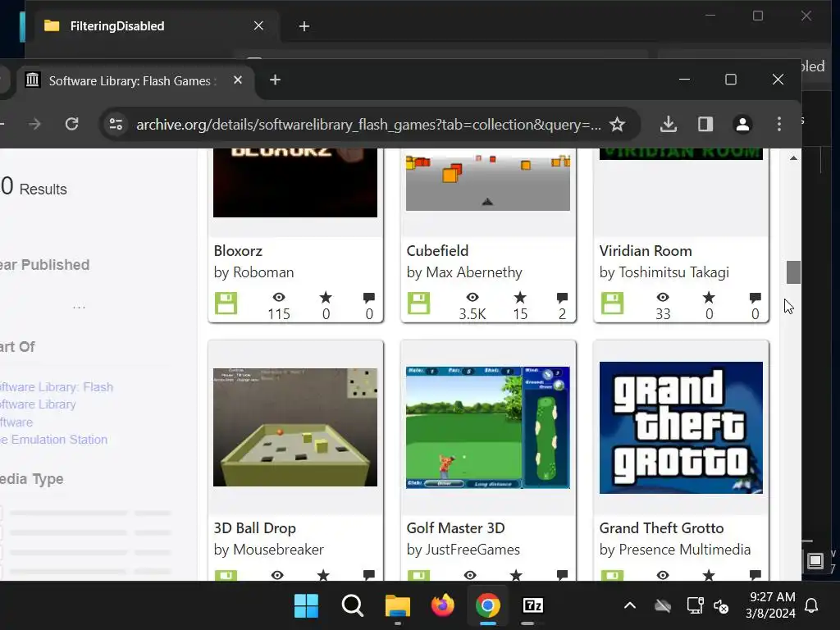Show hidden system tray icons
Image resolution: width=840 pixels, height=630 pixels.
[630, 606]
